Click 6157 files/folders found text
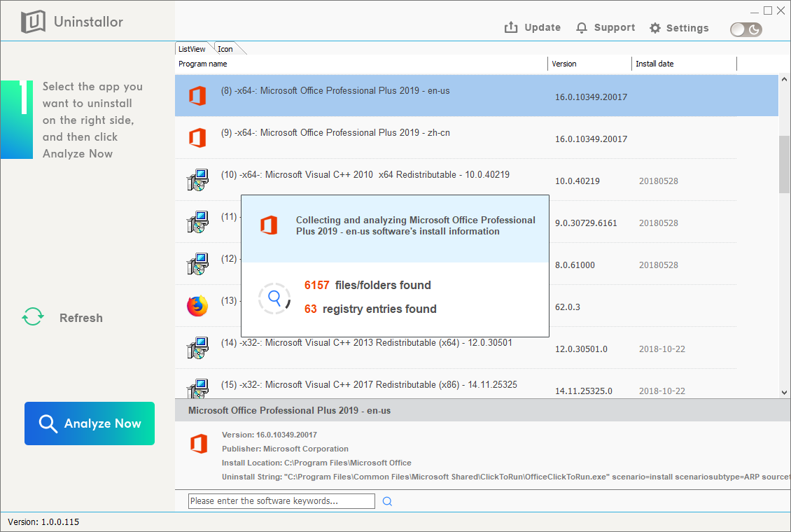 [367, 286]
